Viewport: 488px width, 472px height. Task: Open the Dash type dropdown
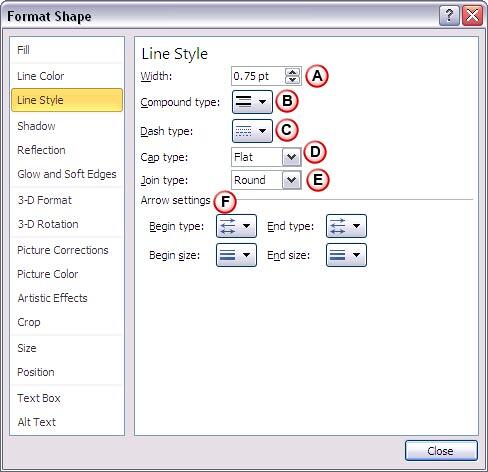tap(252, 131)
